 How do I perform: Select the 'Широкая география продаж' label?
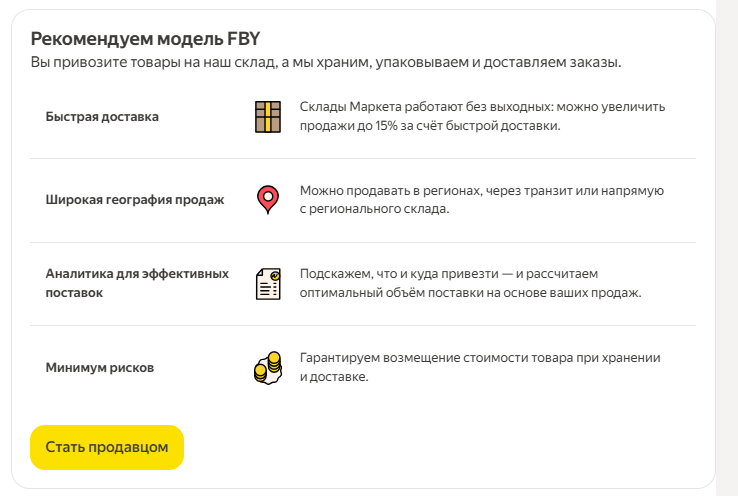135,199
